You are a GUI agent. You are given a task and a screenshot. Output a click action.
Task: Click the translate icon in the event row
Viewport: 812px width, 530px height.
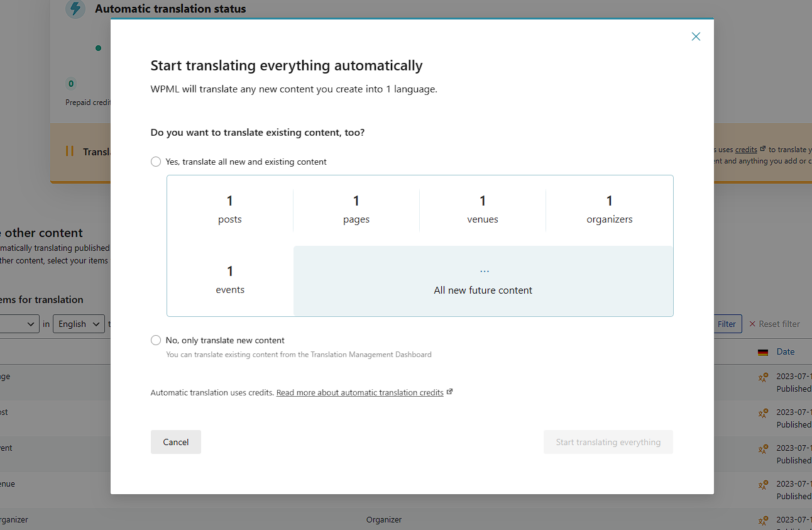coord(763,449)
